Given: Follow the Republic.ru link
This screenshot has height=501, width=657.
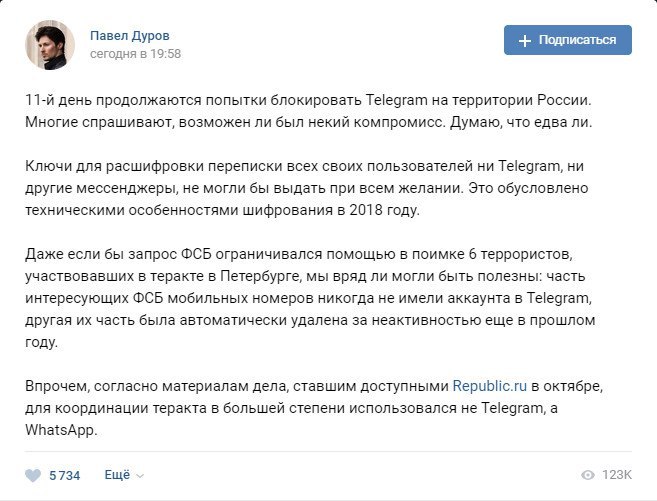Looking at the screenshot, I should tap(490, 385).
